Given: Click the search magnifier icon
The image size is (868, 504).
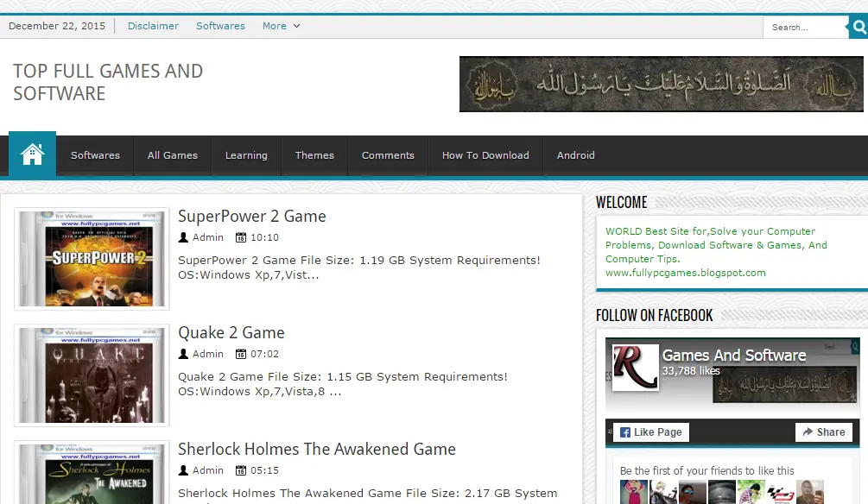Looking at the screenshot, I should [858, 27].
